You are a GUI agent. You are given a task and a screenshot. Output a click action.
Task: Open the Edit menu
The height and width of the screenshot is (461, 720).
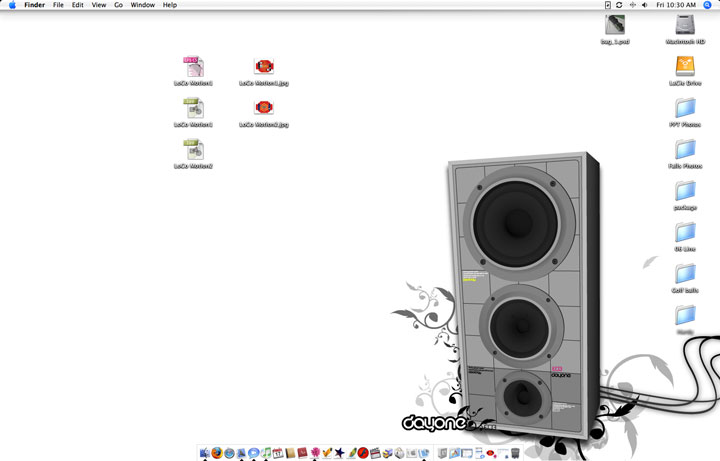(78, 5)
